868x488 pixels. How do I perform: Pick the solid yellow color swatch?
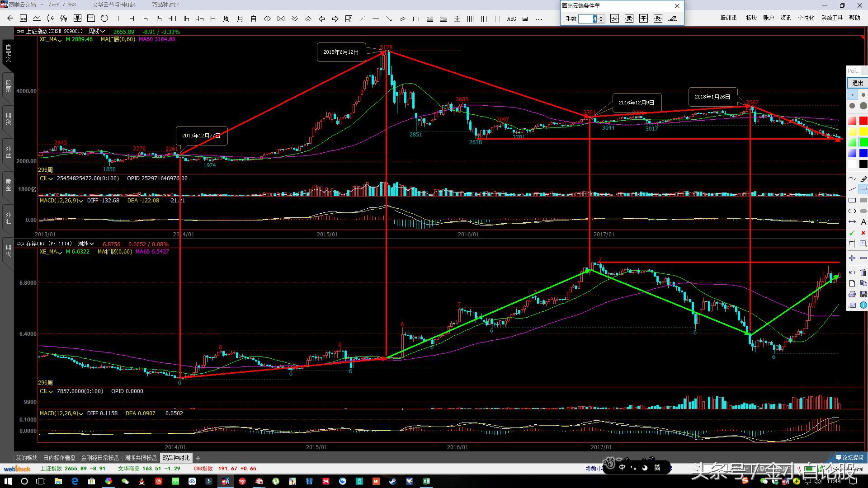point(863,131)
